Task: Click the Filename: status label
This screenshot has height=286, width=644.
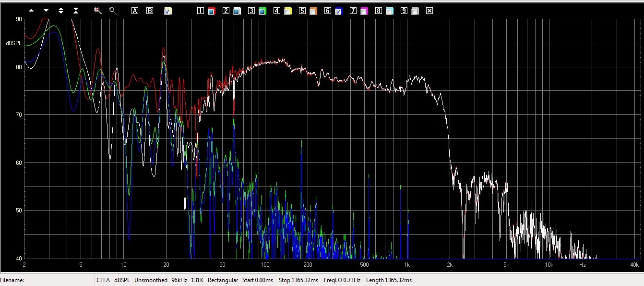Action: 12,280
